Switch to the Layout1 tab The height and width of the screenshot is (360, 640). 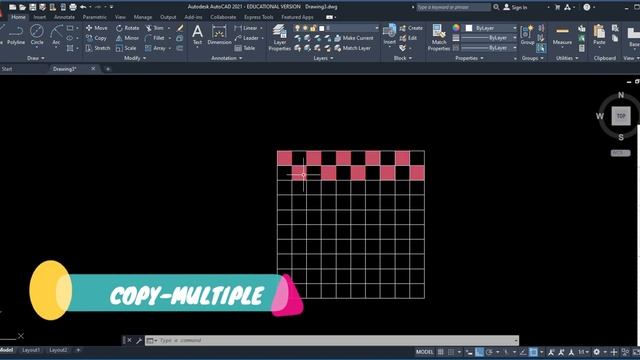(31, 350)
